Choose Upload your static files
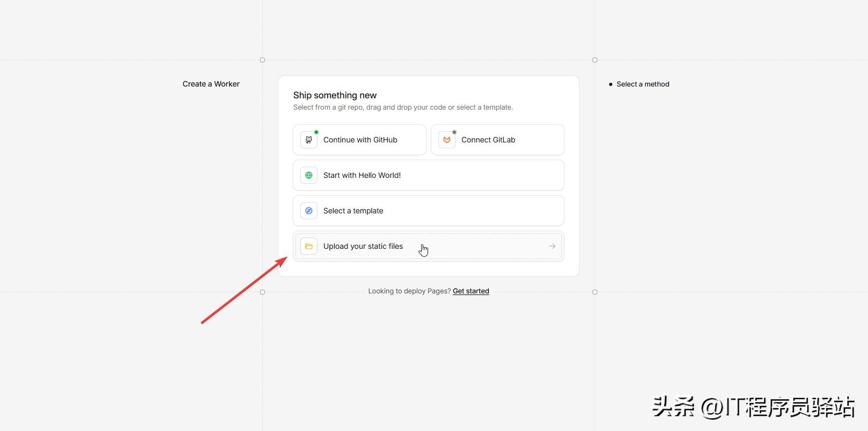 click(363, 246)
